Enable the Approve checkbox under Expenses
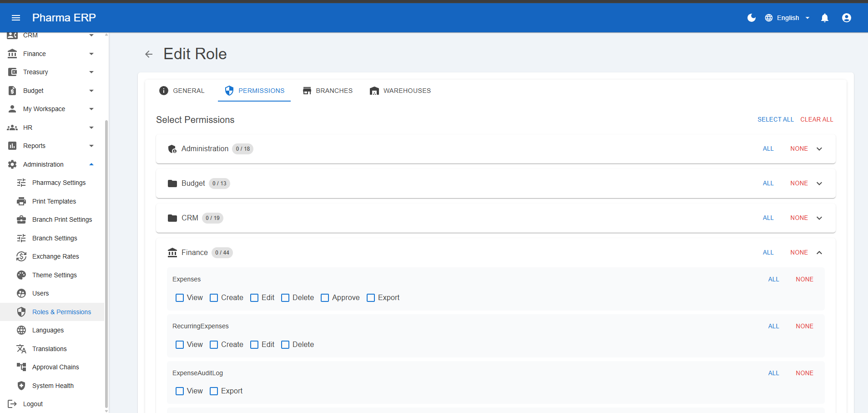Screen dimensions: 868x413 [x=325, y=297]
